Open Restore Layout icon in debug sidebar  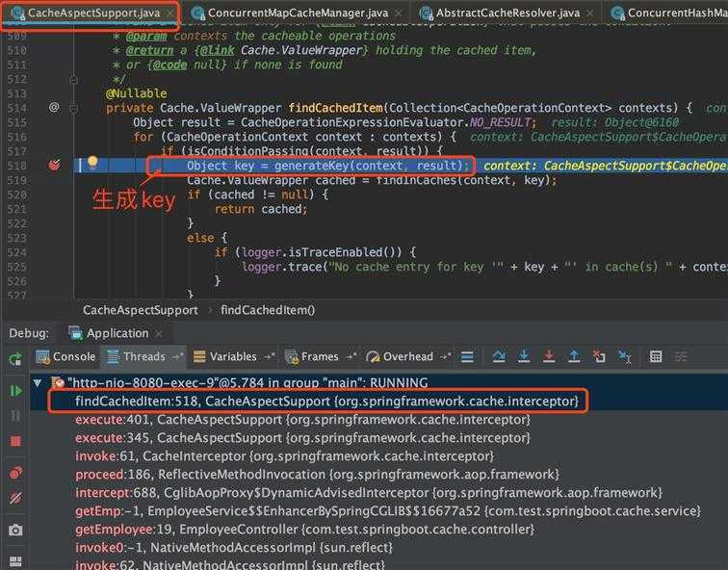(15, 561)
